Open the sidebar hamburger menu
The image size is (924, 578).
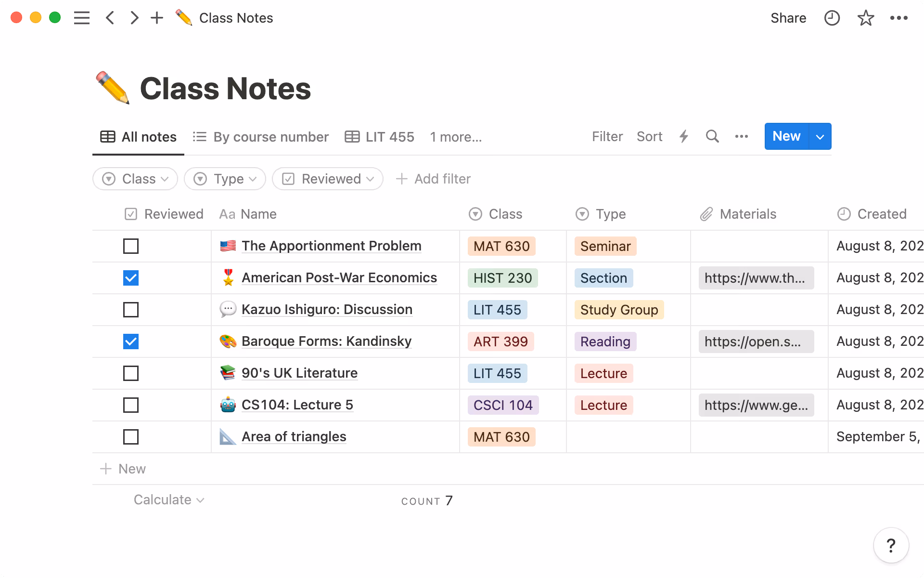click(82, 18)
